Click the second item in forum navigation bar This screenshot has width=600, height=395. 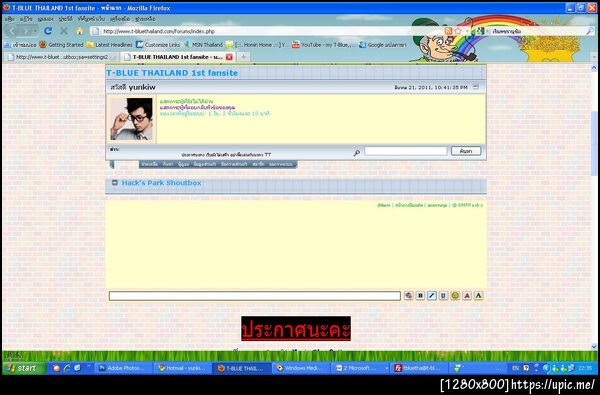pyautogui.click(x=168, y=164)
